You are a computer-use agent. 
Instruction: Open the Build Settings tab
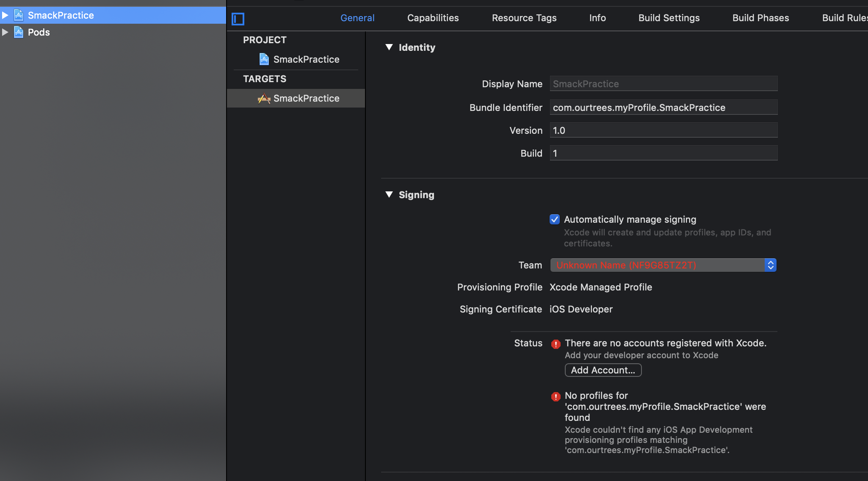(x=669, y=18)
